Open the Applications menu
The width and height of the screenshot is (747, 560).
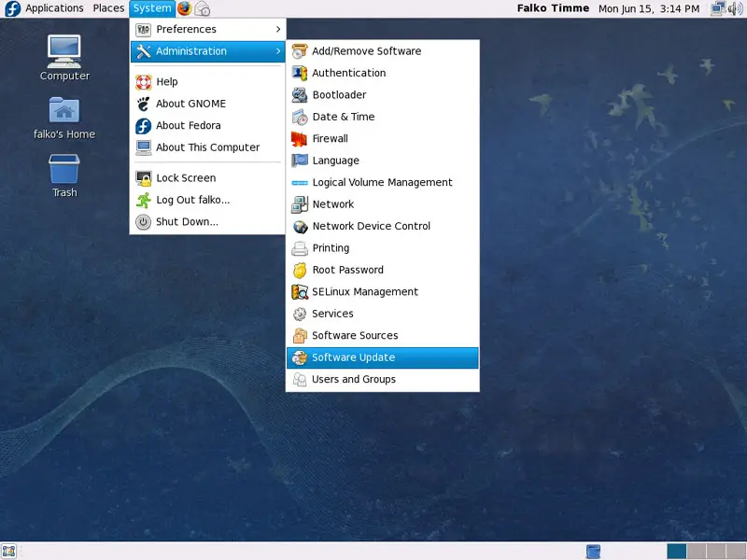54,8
